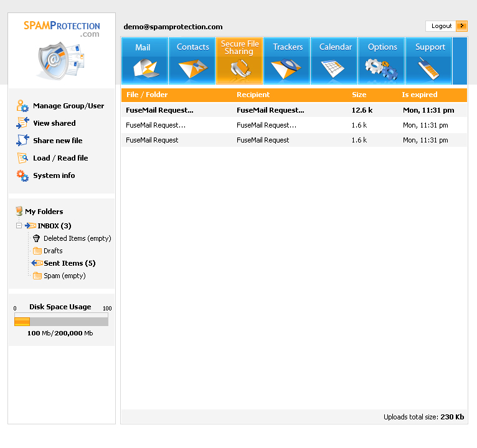This screenshot has height=448, width=477.
Task: Open the Mail tab
Action: (145, 61)
